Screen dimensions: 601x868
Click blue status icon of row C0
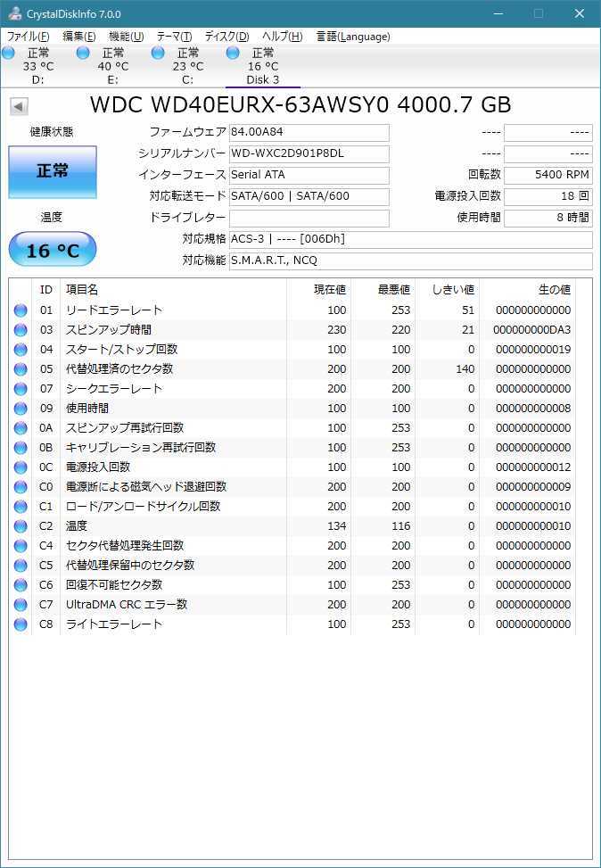click(x=21, y=487)
